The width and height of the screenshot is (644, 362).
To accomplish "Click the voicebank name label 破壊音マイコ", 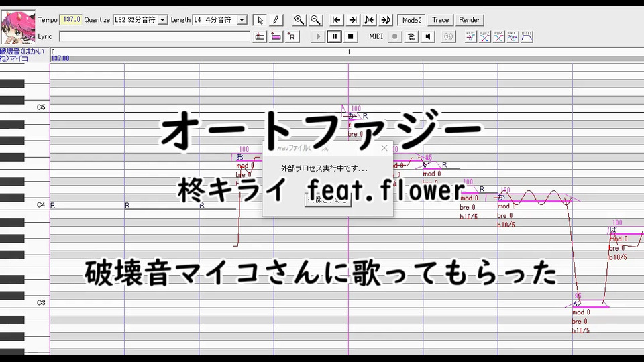I will (x=22, y=55).
